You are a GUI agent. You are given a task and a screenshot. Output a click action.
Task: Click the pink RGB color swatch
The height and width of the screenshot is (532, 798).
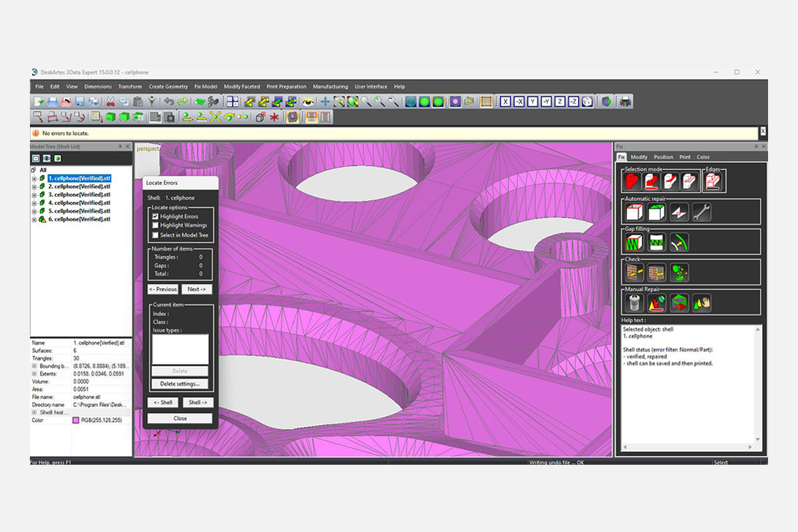pyautogui.click(x=76, y=420)
